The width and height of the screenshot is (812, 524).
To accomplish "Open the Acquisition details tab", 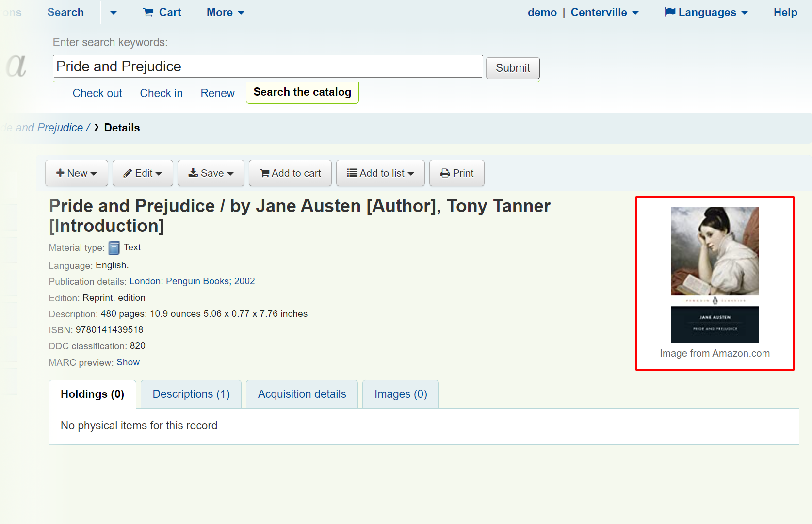I will pos(302,394).
